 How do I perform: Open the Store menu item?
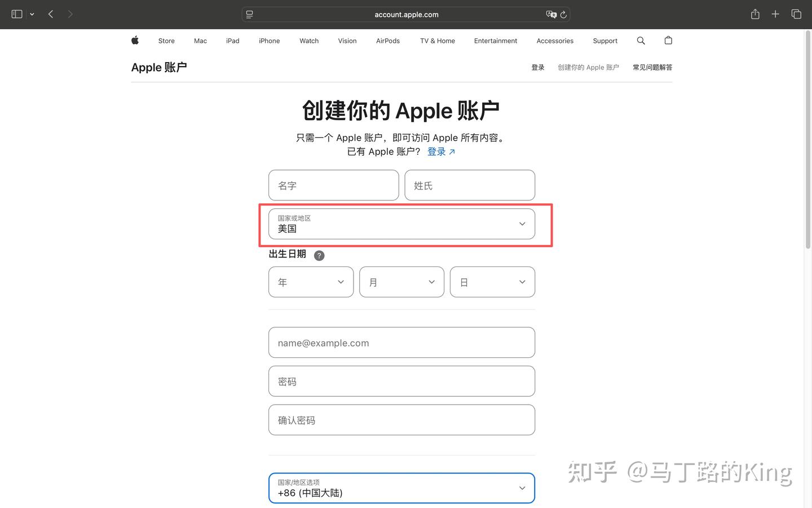coord(166,41)
